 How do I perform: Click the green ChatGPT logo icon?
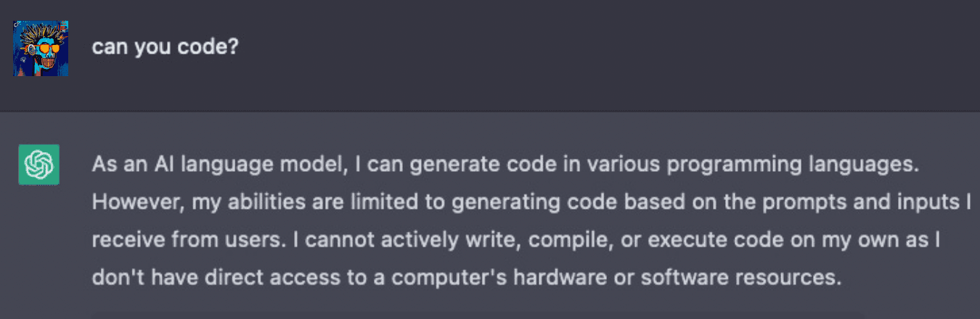[x=38, y=165]
